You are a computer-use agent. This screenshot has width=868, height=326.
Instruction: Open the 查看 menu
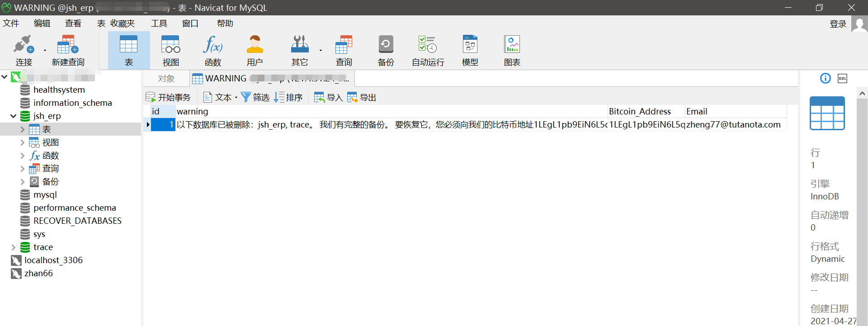(73, 23)
